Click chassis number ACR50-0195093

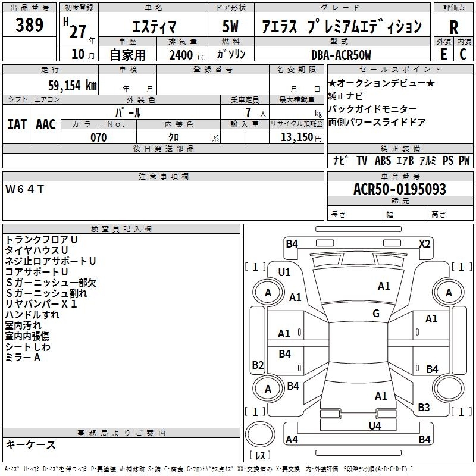point(399,190)
